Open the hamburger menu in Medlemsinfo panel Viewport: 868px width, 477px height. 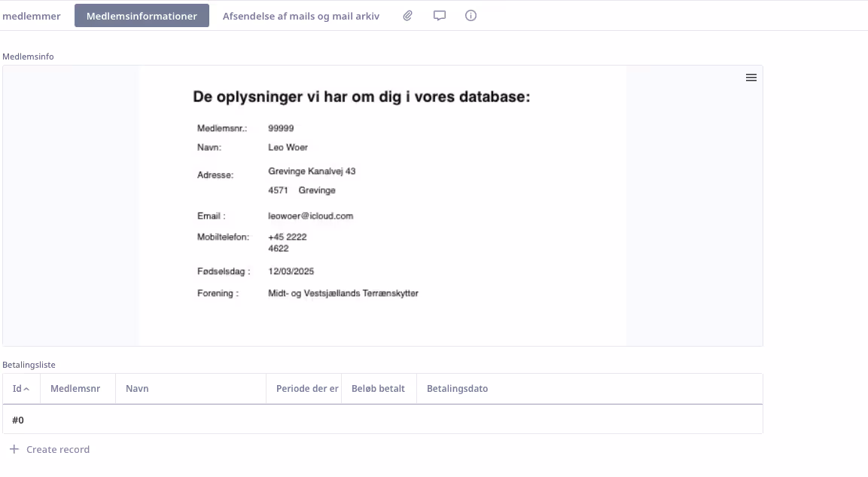tap(751, 78)
